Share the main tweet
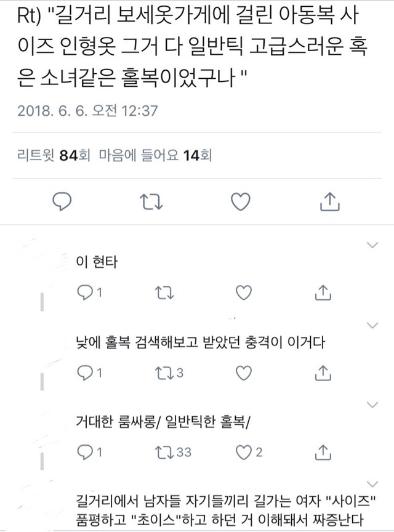 click(x=330, y=201)
